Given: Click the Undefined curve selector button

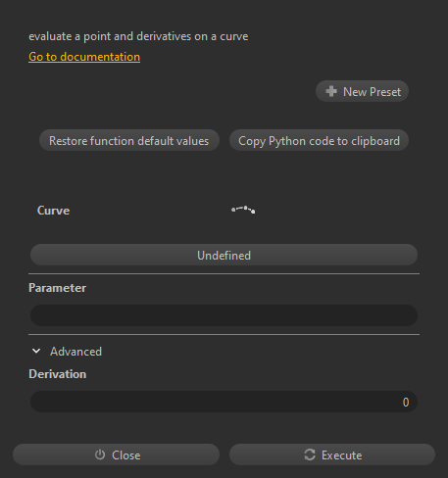Looking at the screenshot, I should 224,255.
